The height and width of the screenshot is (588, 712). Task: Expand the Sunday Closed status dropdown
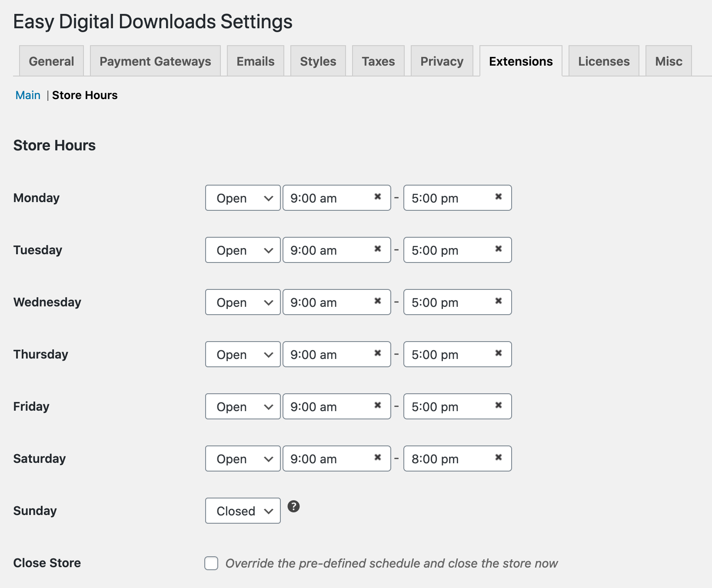coord(243,511)
